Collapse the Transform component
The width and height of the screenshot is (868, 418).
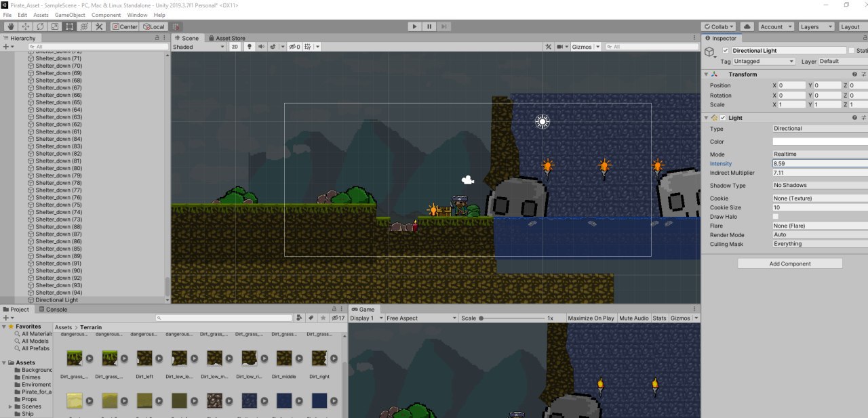point(707,75)
